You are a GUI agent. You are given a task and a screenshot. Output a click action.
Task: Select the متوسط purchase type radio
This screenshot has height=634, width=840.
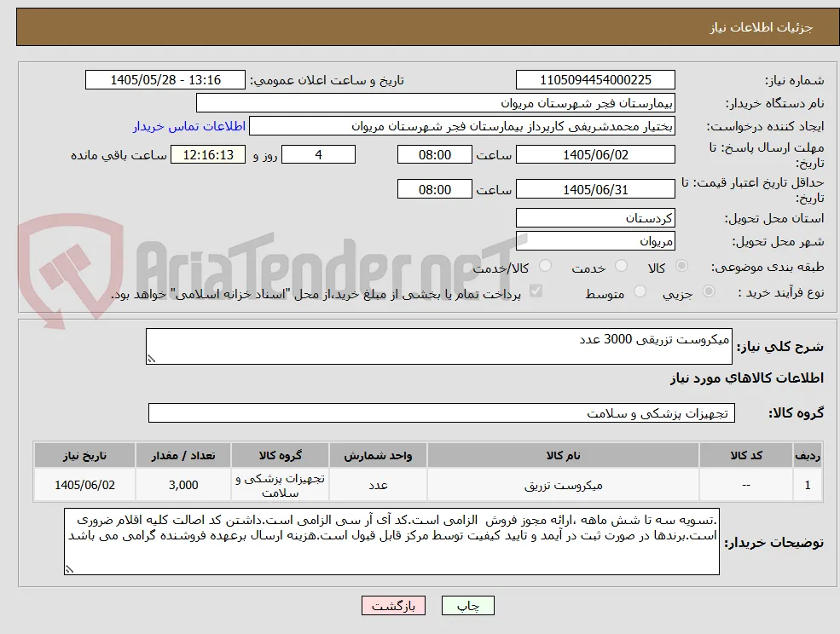(x=640, y=291)
